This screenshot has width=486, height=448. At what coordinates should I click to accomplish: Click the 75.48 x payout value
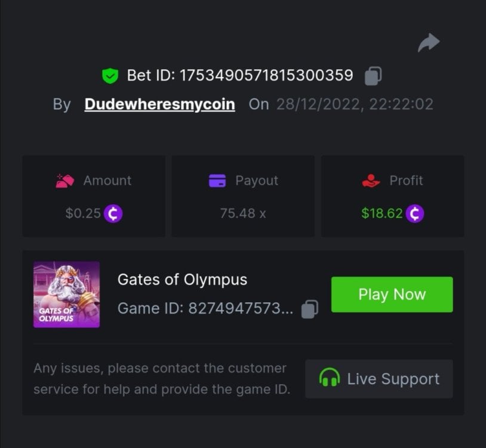point(243,213)
